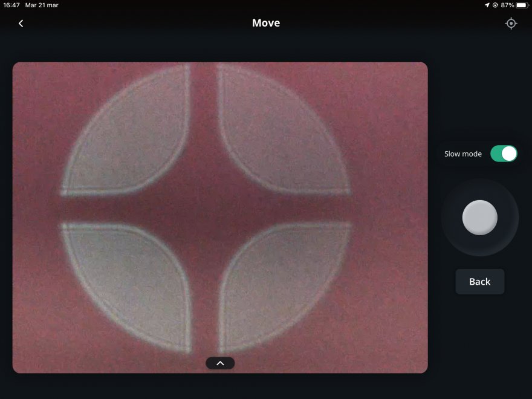Tap the location arrow status icon
This screenshot has height=399, width=532.
point(487,5)
